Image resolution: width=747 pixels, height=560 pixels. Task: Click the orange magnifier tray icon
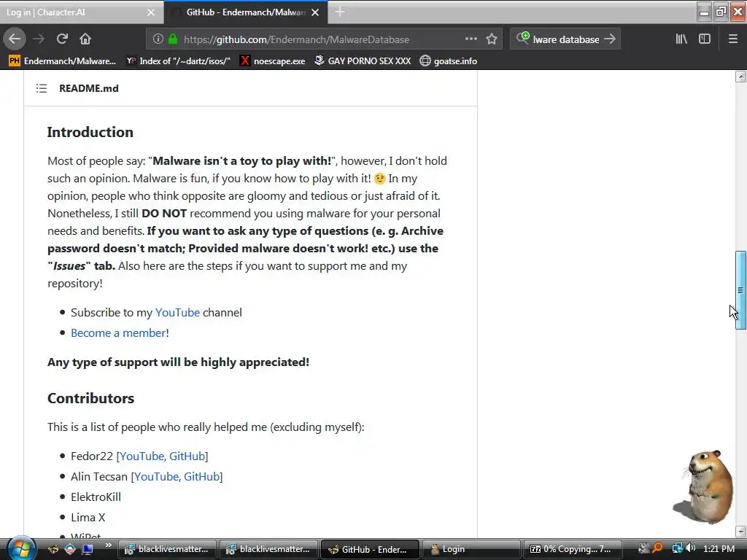click(x=657, y=548)
